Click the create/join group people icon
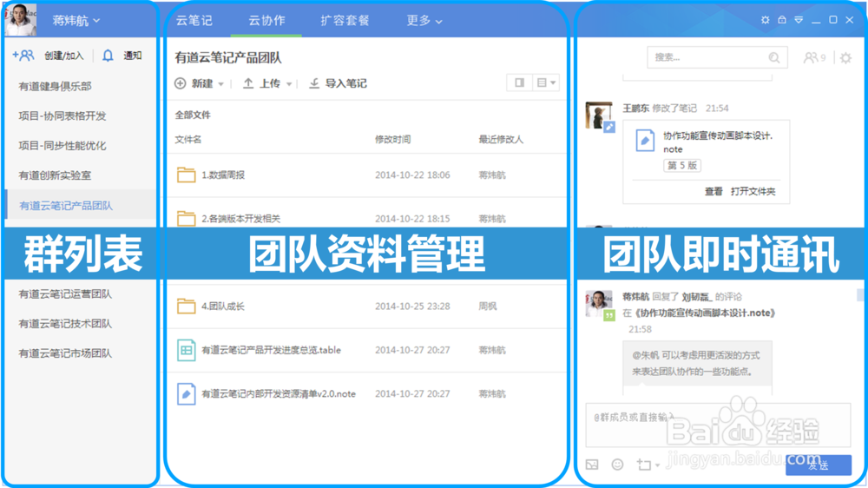The width and height of the screenshot is (868, 488). [x=23, y=55]
